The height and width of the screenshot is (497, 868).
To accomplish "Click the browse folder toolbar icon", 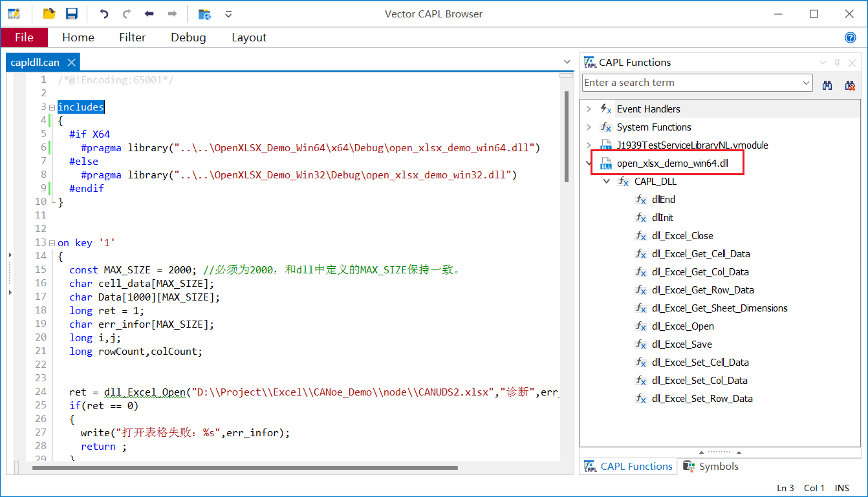I will tap(204, 14).
